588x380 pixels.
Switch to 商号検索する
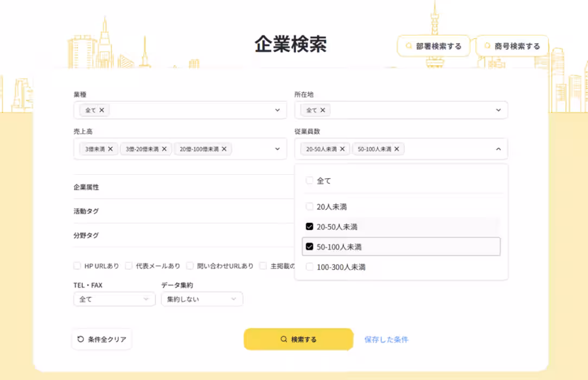click(513, 46)
